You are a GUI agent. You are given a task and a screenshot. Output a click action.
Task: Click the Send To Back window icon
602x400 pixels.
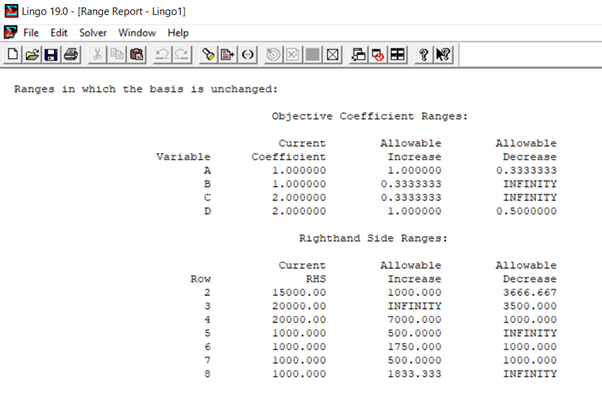click(359, 55)
